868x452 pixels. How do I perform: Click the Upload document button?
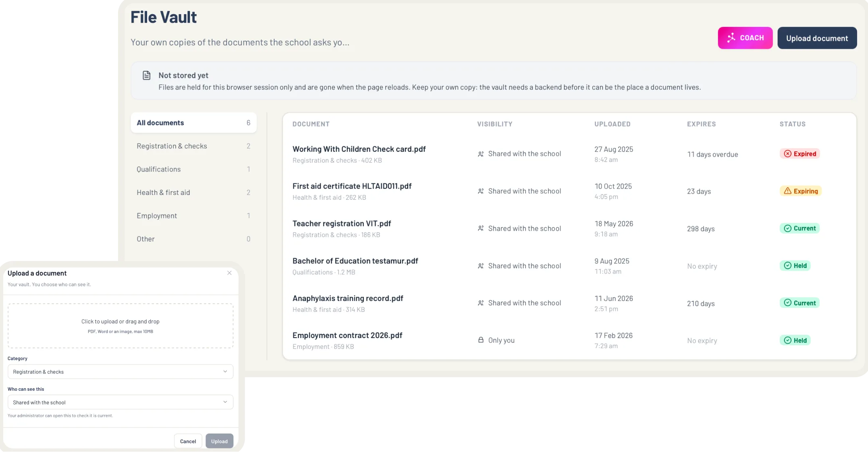[817, 38]
